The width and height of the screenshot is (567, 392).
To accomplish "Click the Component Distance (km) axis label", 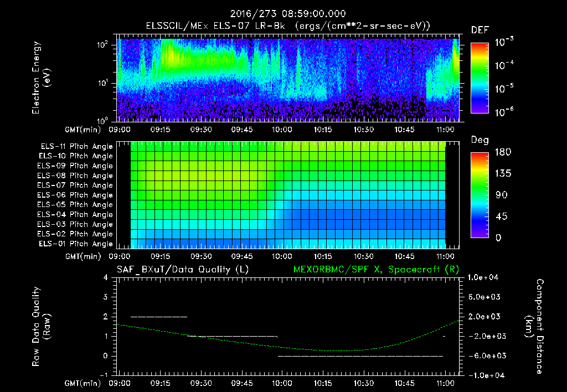I will click(534, 327).
